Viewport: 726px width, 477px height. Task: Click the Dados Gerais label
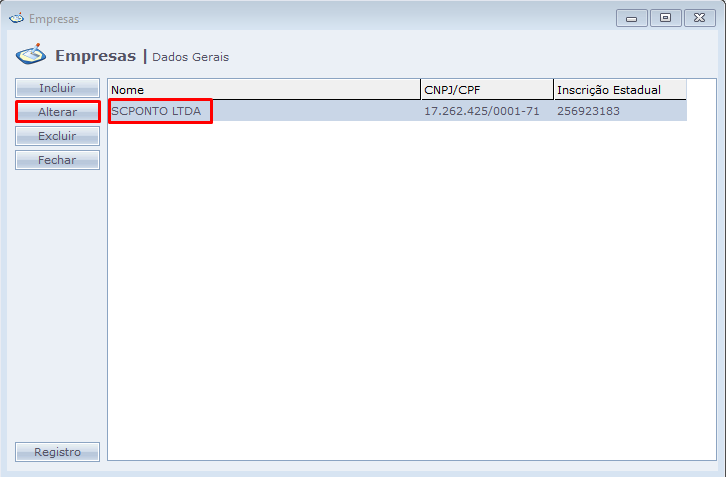pos(190,57)
